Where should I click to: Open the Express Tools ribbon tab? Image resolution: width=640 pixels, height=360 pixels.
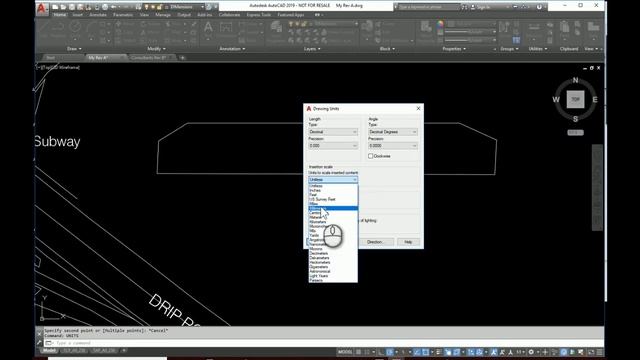pos(258,15)
